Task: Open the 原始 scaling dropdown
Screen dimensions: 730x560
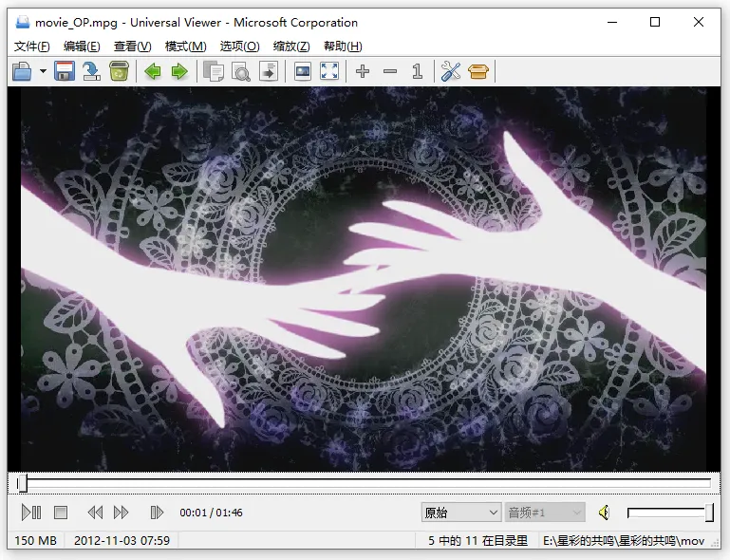Action: tap(461, 513)
